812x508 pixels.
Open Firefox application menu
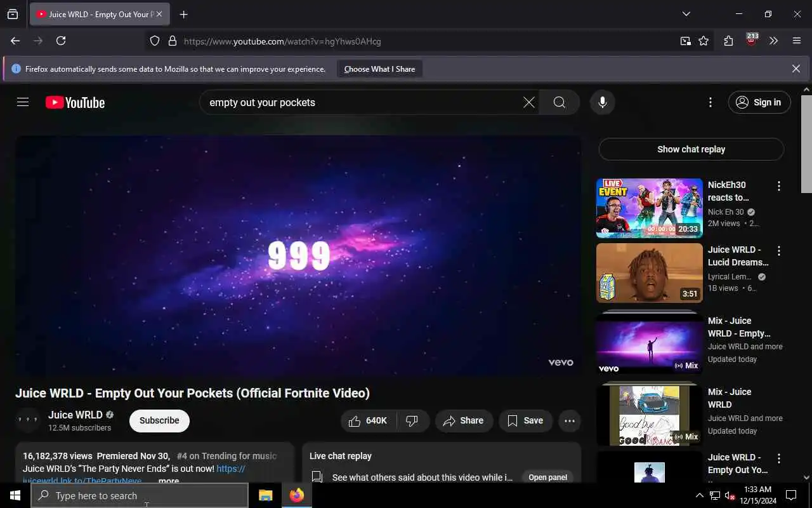(x=797, y=41)
